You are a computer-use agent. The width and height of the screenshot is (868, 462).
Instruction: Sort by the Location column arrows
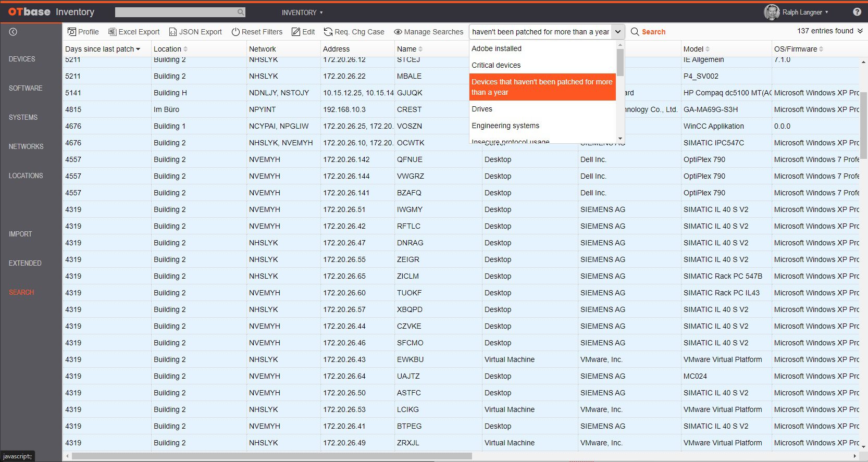(185, 49)
